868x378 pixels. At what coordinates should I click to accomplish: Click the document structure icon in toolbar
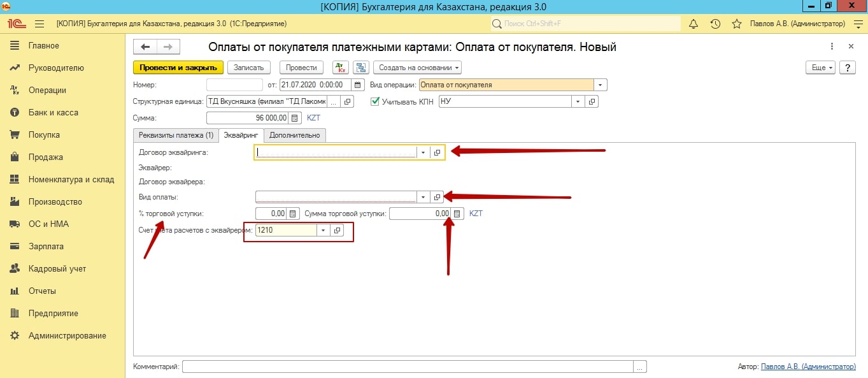[361, 68]
